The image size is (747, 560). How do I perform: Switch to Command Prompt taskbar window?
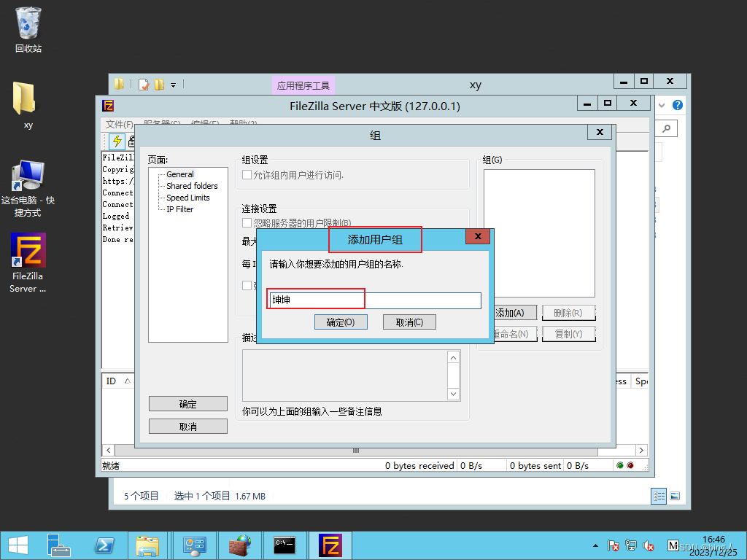tap(285, 545)
